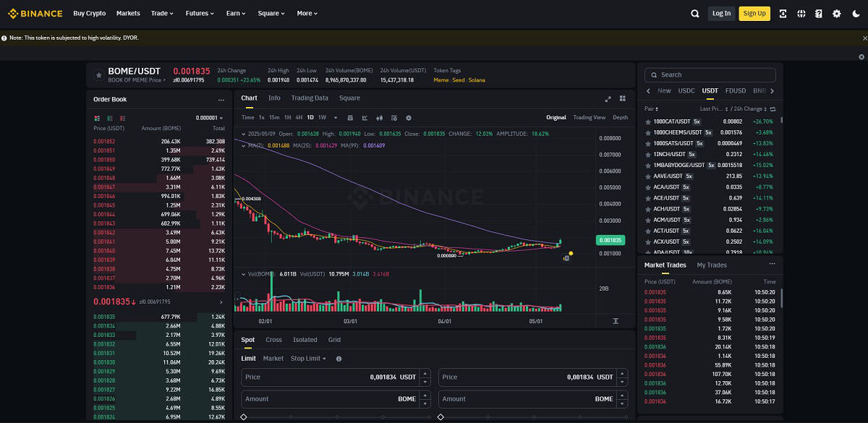
Task: Change the candlestick chart style icon
Action: pos(379,117)
